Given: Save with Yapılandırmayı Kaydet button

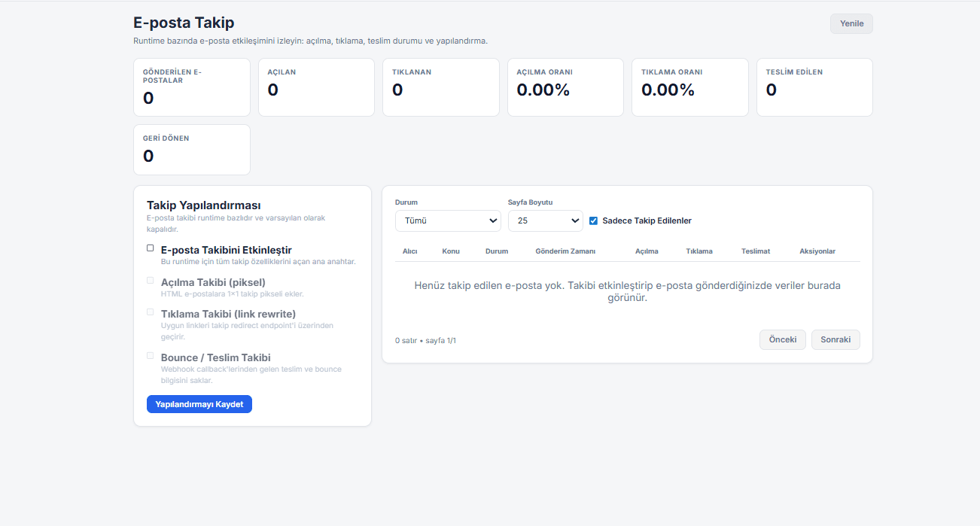Looking at the screenshot, I should 199,404.
